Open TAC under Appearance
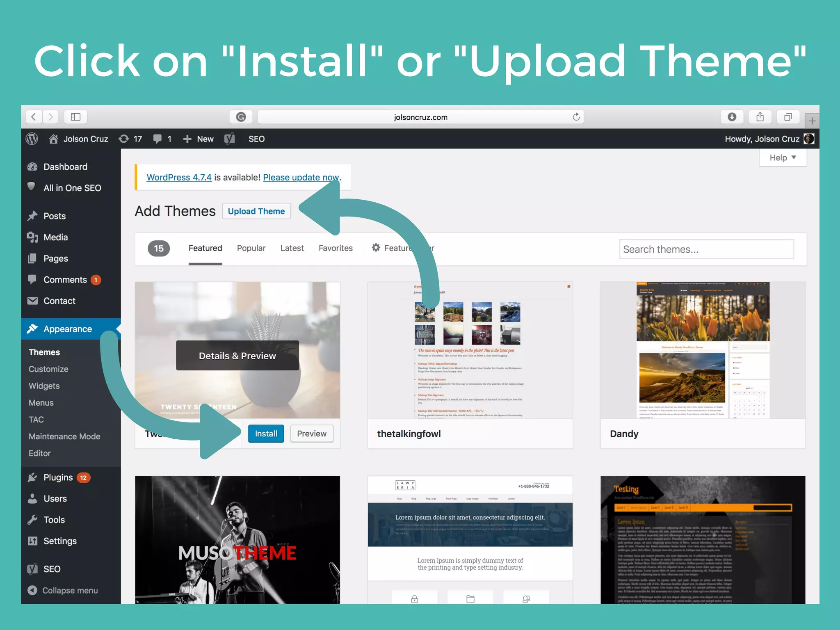 36,420
